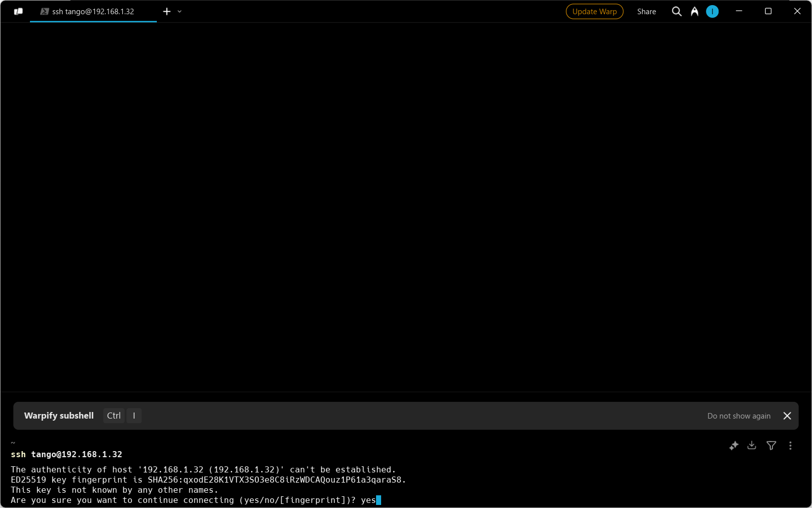
Task: Close the Warp window
Action: click(x=797, y=11)
